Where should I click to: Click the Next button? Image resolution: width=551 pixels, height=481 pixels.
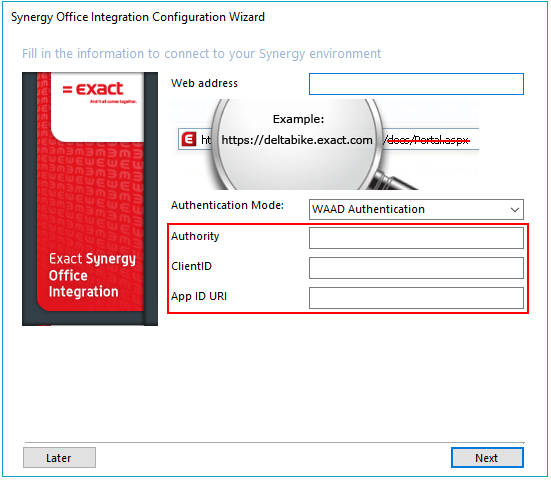point(487,458)
